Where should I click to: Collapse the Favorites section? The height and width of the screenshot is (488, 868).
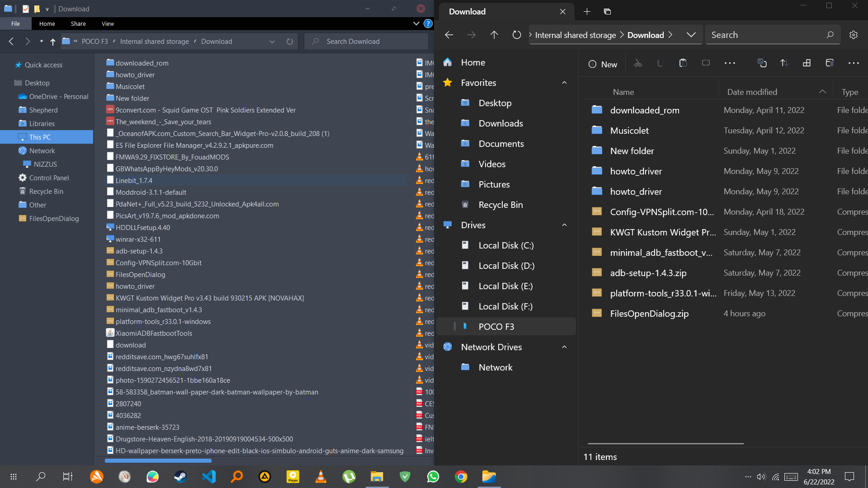(x=564, y=83)
